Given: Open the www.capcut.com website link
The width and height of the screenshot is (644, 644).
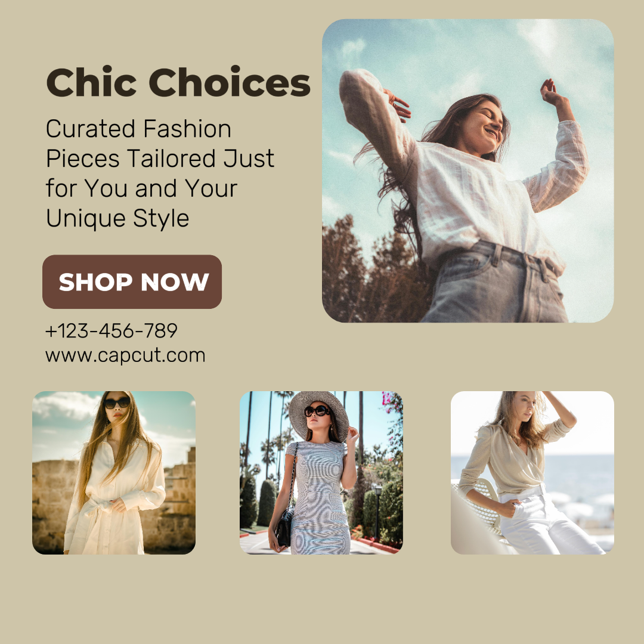Looking at the screenshot, I should tap(125, 355).
